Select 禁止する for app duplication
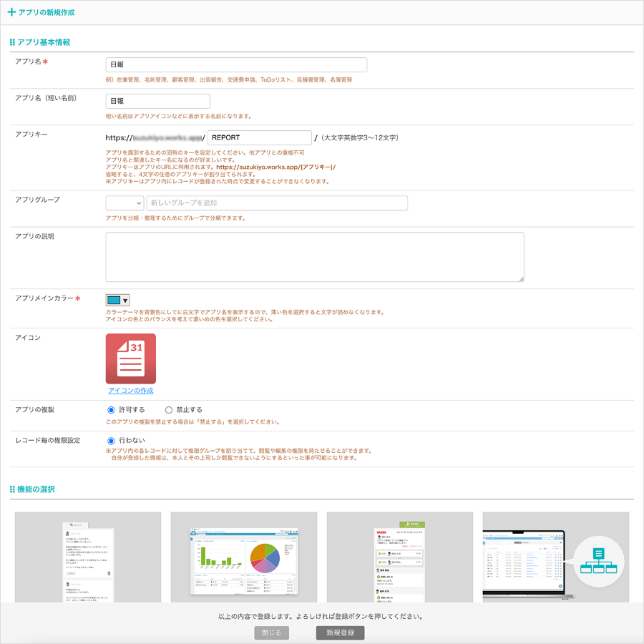 pos(168,410)
